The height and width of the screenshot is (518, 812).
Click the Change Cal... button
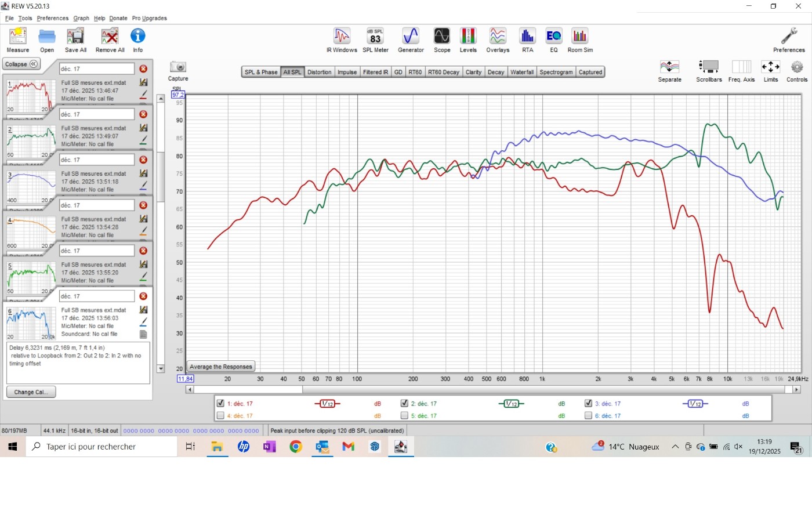pos(31,392)
